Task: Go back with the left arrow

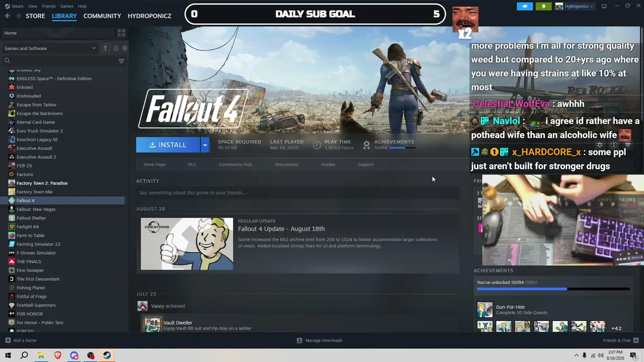Action: [x=8, y=16]
